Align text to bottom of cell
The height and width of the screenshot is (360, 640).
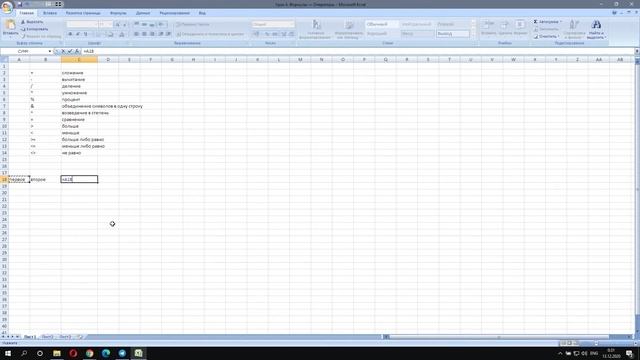[152, 24]
